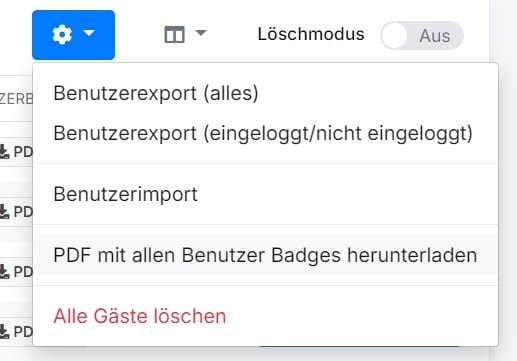The image size is (517, 361).
Task: Click the second row PDF download icon
Action: pos(4,212)
